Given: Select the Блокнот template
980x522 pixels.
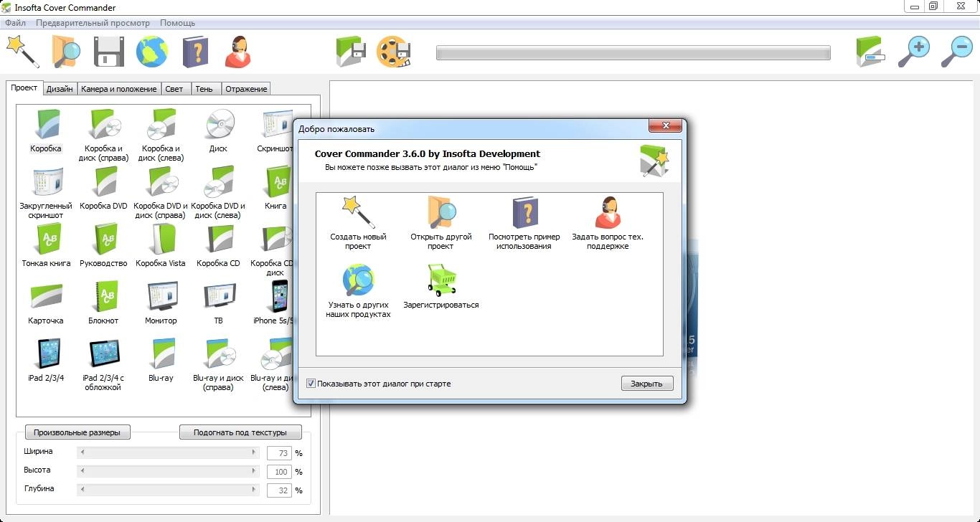Looking at the screenshot, I should point(103,303).
